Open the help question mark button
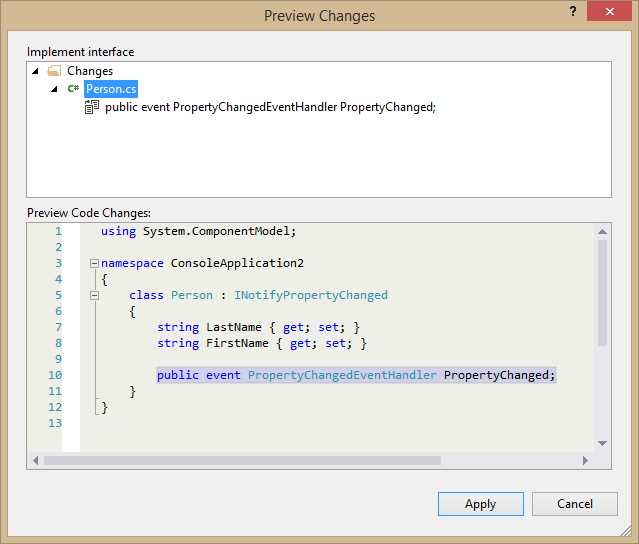Screen dimensions: 639x544 pos(573,11)
